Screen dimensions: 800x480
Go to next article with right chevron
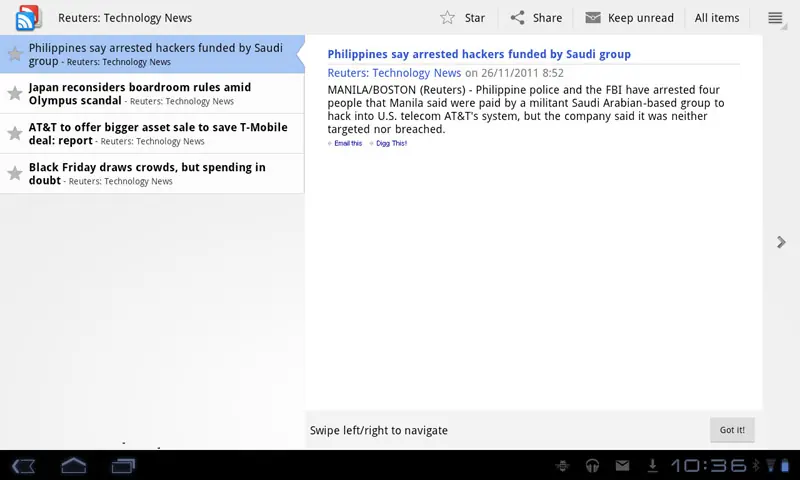pyautogui.click(x=781, y=242)
